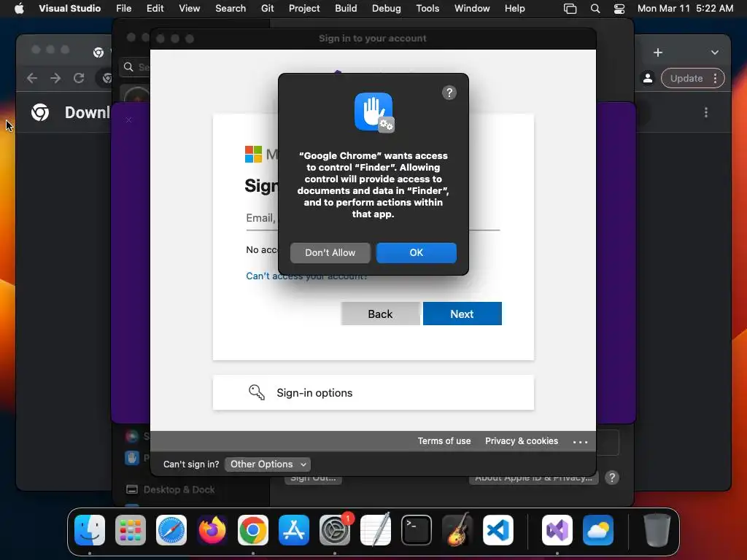The width and height of the screenshot is (747, 560).
Task: Open the Project menu
Action: coord(304,8)
